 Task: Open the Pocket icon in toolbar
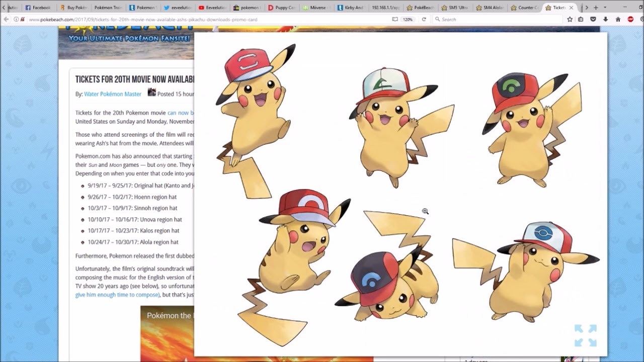(x=593, y=19)
